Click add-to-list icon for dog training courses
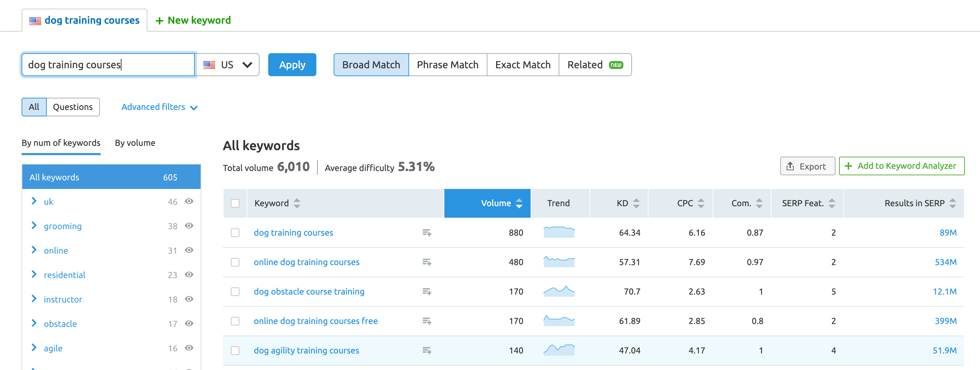The height and width of the screenshot is (370, 980). [x=426, y=232]
